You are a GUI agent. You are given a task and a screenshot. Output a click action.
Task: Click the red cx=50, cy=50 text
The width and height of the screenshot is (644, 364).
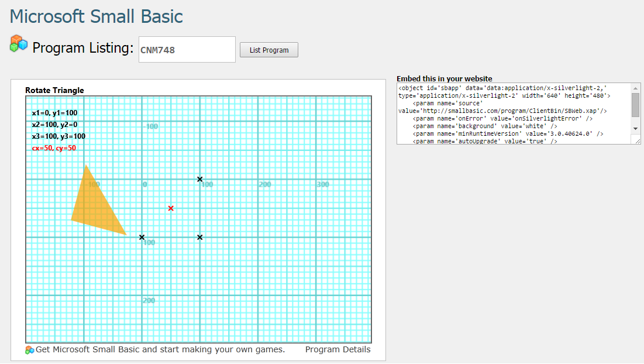pos(54,148)
